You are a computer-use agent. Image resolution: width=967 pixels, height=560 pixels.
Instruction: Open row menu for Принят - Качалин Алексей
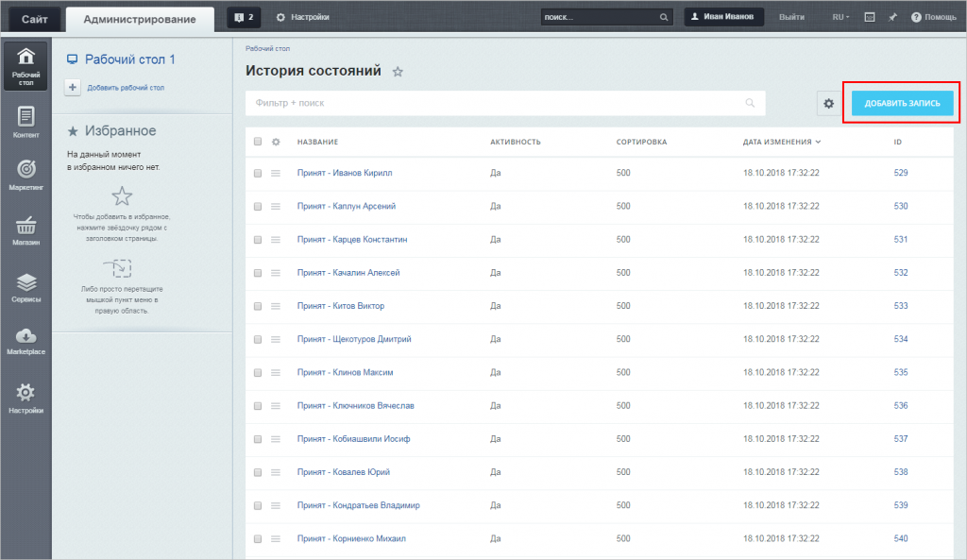276,273
